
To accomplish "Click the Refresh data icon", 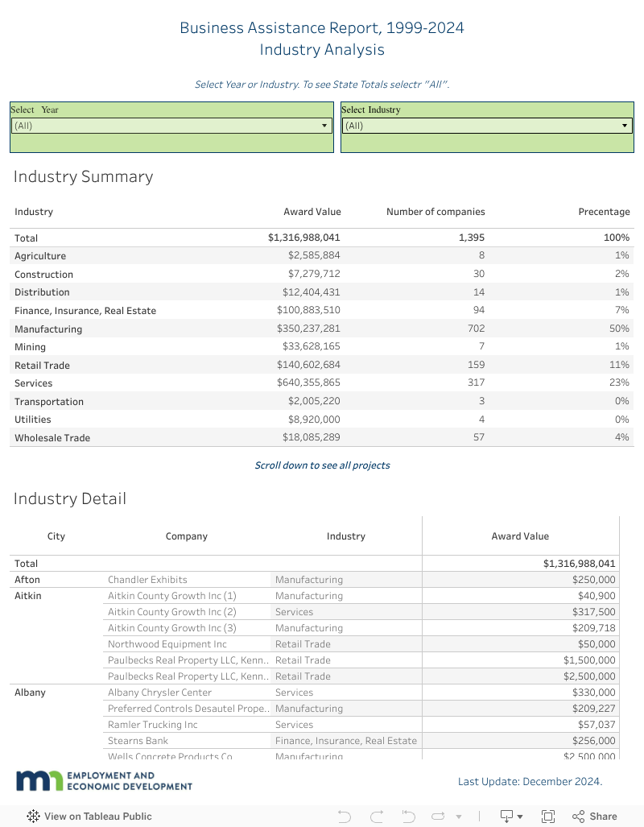I will click(x=439, y=816).
